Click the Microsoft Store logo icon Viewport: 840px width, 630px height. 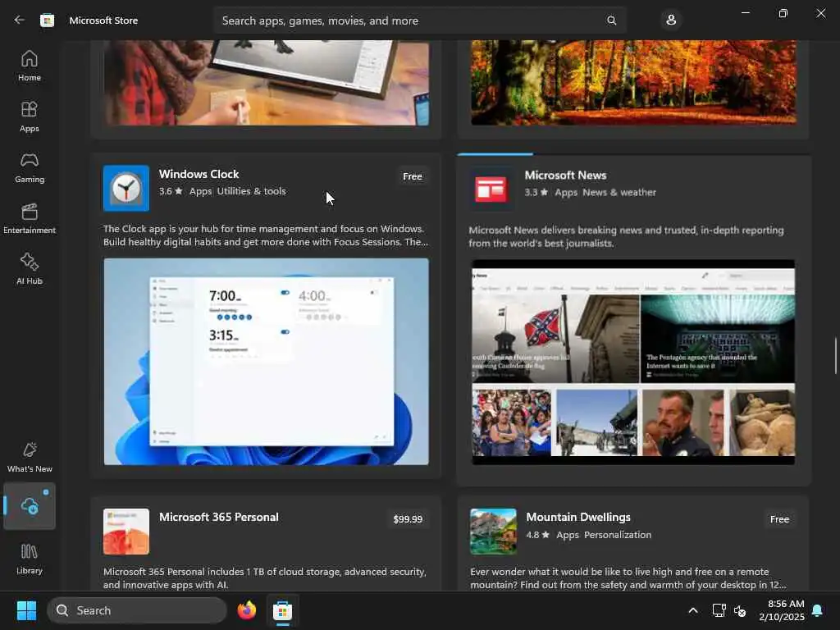pyautogui.click(x=47, y=21)
